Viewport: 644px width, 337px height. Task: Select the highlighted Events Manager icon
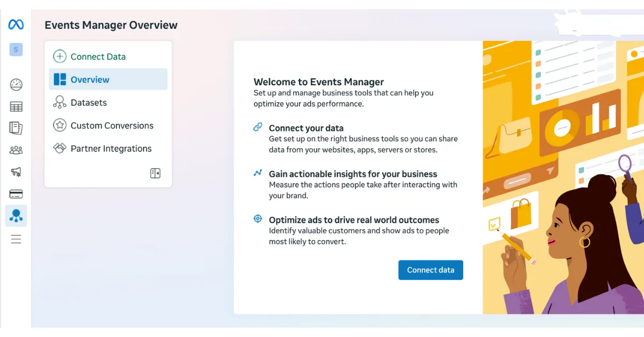(16, 216)
